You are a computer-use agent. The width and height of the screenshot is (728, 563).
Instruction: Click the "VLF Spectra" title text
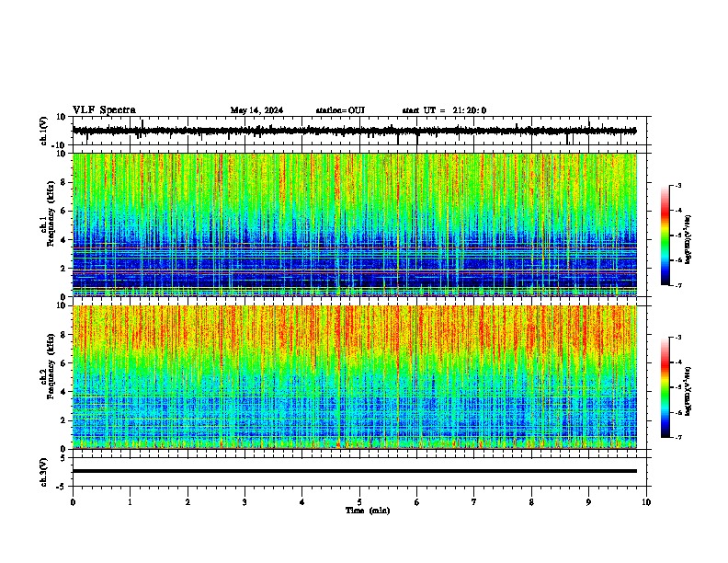point(104,110)
